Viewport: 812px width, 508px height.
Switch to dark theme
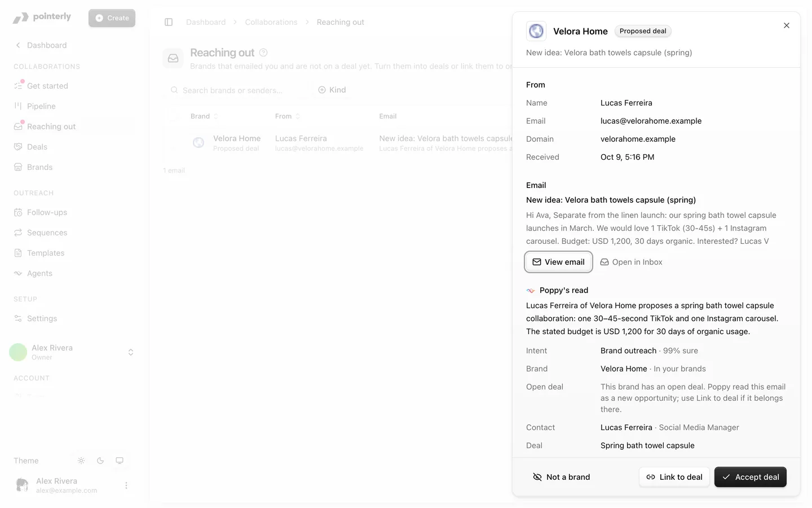click(x=100, y=461)
